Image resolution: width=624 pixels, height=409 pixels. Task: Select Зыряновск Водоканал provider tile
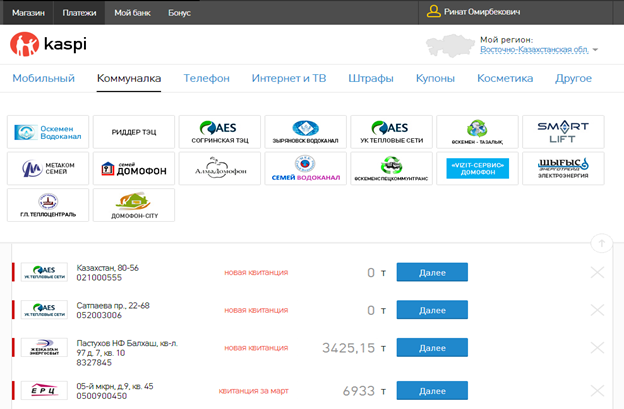tap(306, 132)
